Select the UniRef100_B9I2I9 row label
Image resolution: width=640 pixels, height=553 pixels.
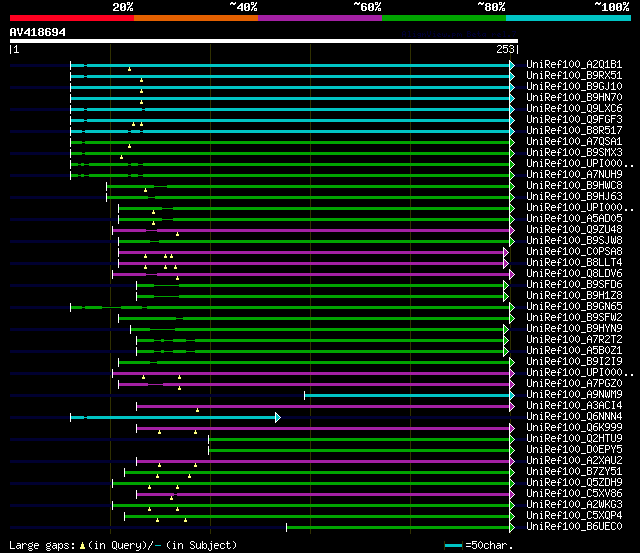pos(574,362)
